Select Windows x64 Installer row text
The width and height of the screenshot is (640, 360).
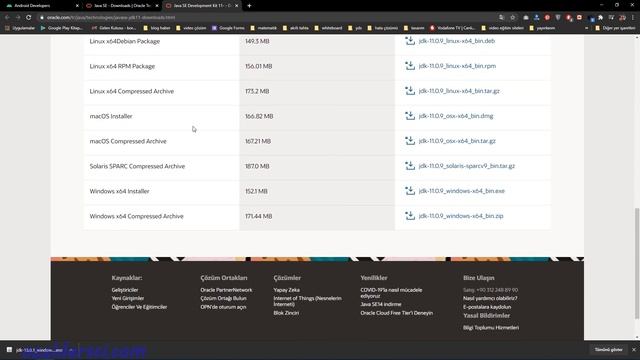(120, 191)
